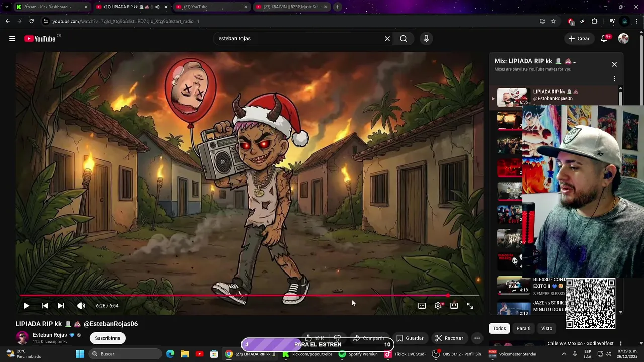Screen dimensions: 644x362
Task: Click the red progress scrubber handle
Action: coord(448,296)
